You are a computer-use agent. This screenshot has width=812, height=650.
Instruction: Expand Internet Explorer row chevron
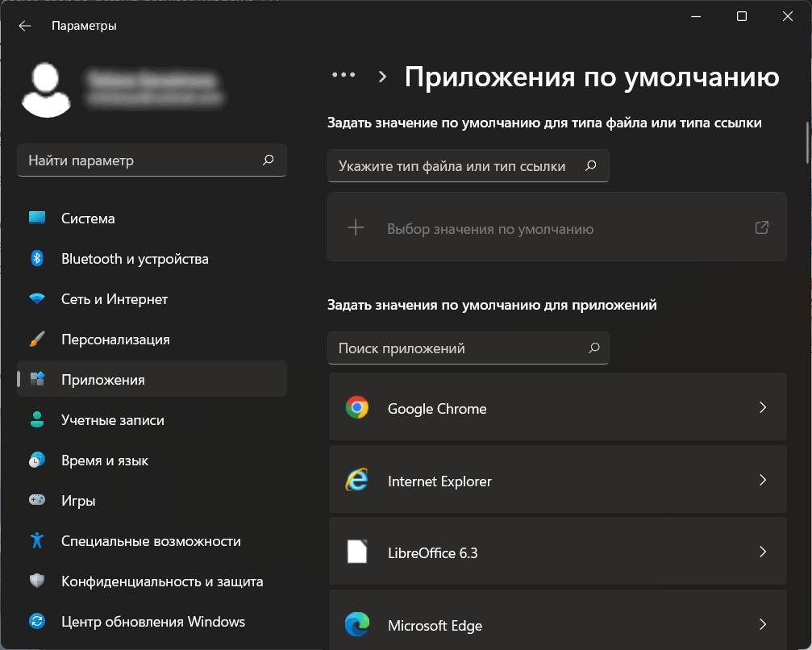coord(763,480)
